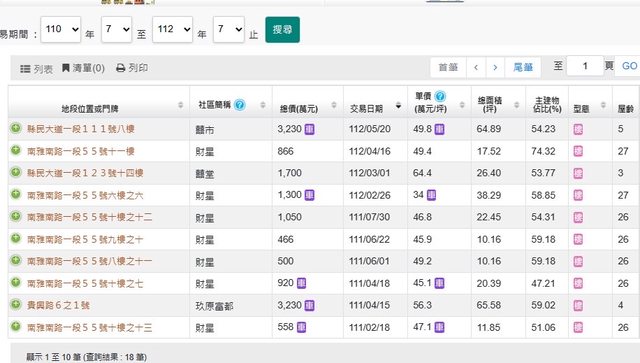This screenshot has width=640, height=363.
Task: Select date cell 112/03/01
Action: [x=369, y=173]
